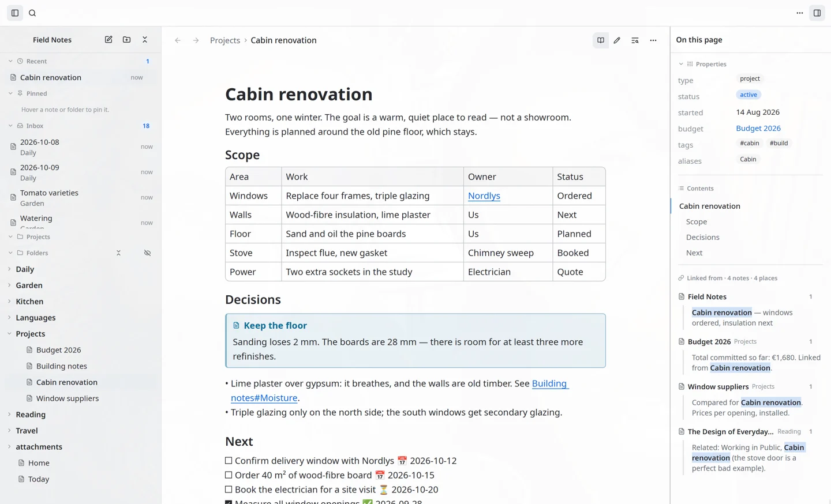
Task: Expand the Travel folder
Action: tap(9, 431)
